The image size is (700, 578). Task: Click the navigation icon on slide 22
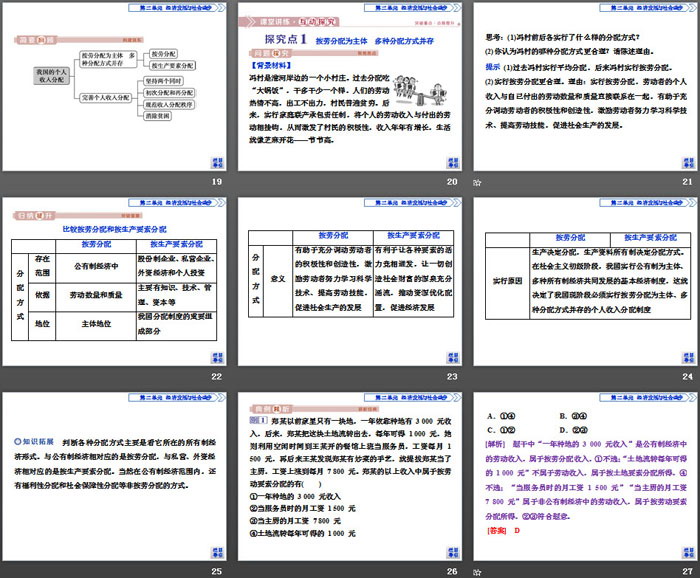(x=217, y=358)
